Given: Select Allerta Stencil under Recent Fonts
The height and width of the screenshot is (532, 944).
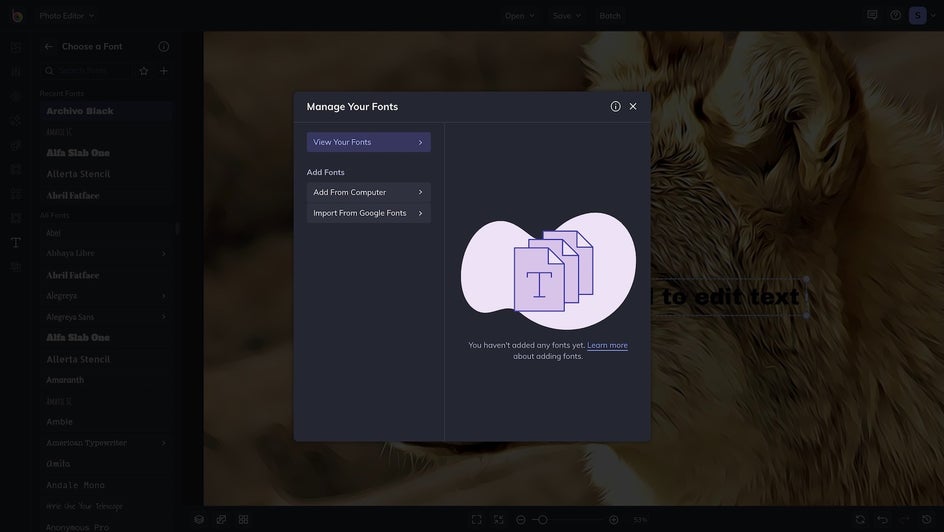Looking at the screenshot, I should tap(106, 174).
